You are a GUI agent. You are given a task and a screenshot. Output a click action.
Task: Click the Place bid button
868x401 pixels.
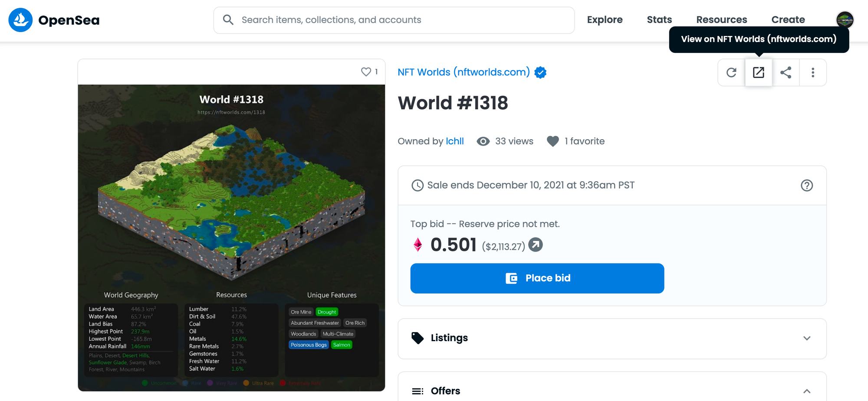coord(537,278)
